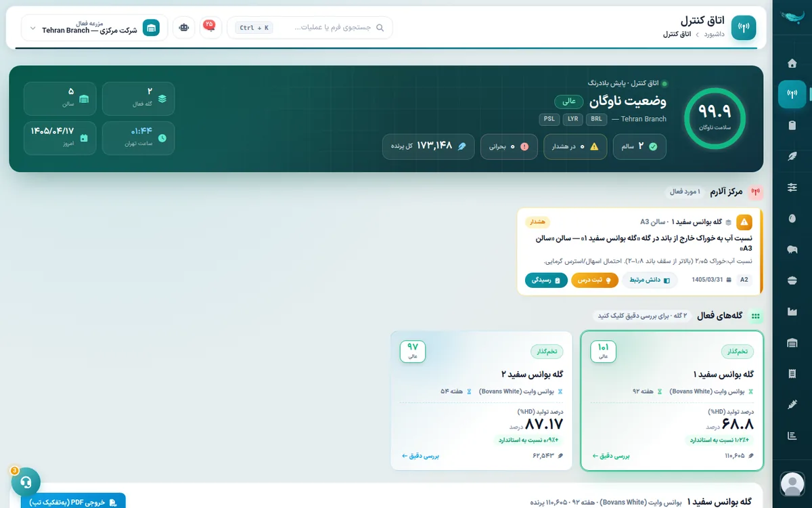Click the 99.9 fleet health gauge
Screen dimensions: 812x508
[715, 119]
